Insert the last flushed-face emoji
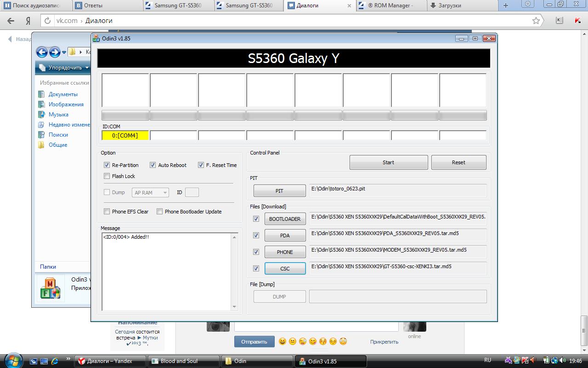This screenshot has height=368, width=588. [x=343, y=341]
